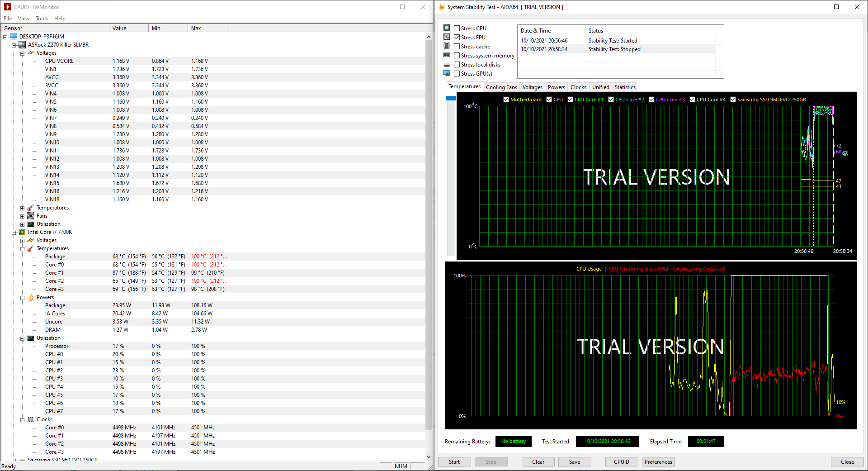Click the DESKTOP-P3F16JM computer icon

pyautogui.click(x=14, y=37)
